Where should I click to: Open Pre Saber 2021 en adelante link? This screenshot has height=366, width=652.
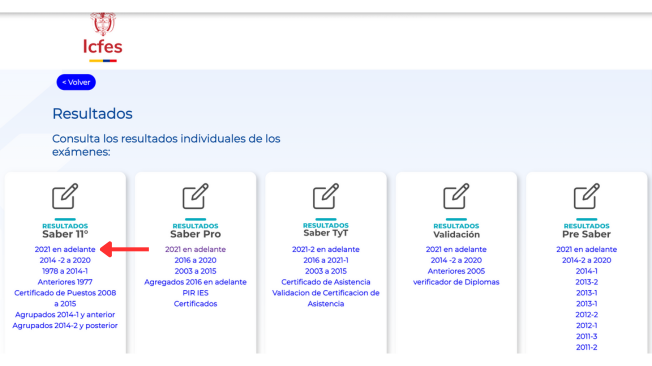pyautogui.click(x=587, y=249)
